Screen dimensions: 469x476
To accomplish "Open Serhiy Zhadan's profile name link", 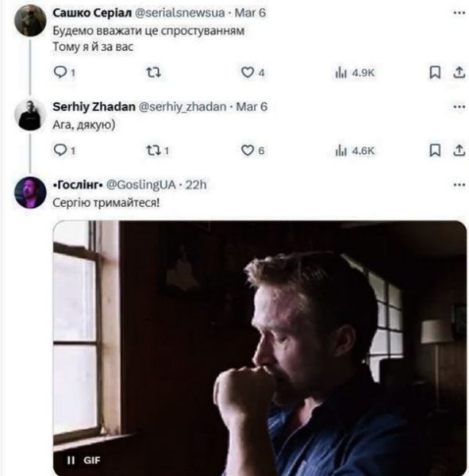I will pos(94,106).
